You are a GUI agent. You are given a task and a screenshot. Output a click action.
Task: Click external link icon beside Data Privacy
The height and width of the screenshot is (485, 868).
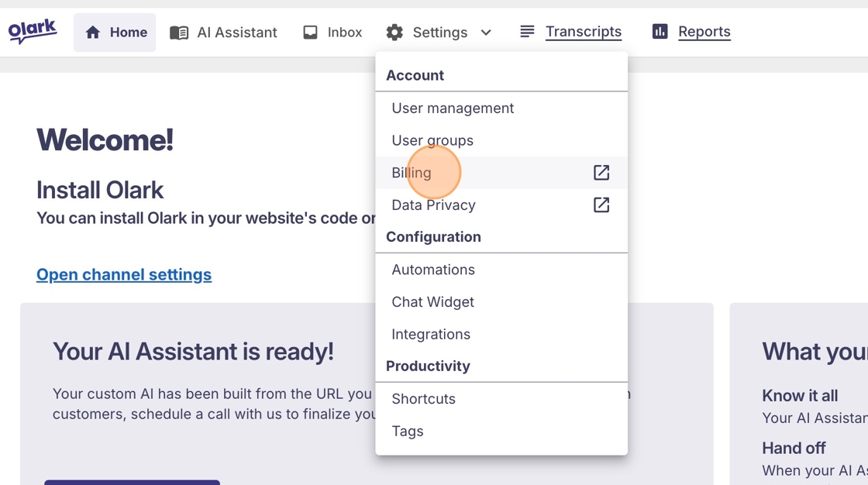pyautogui.click(x=601, y=205)
